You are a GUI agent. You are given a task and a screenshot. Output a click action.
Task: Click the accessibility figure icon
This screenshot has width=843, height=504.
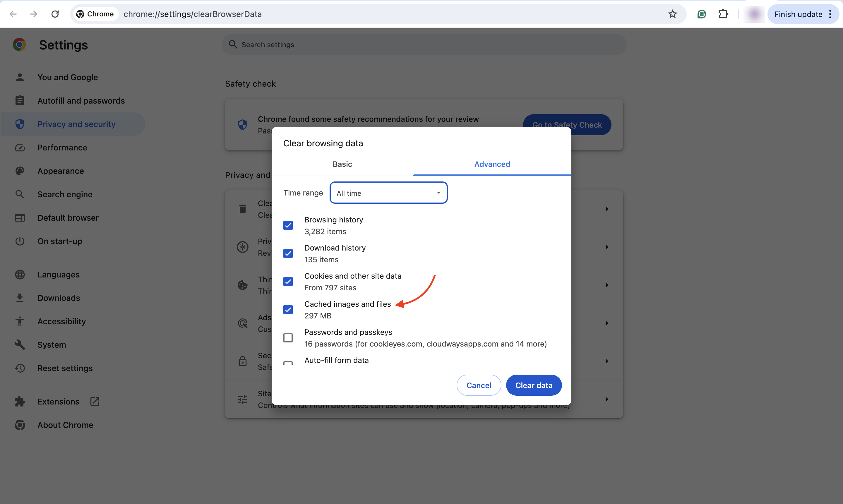(20, 321)
